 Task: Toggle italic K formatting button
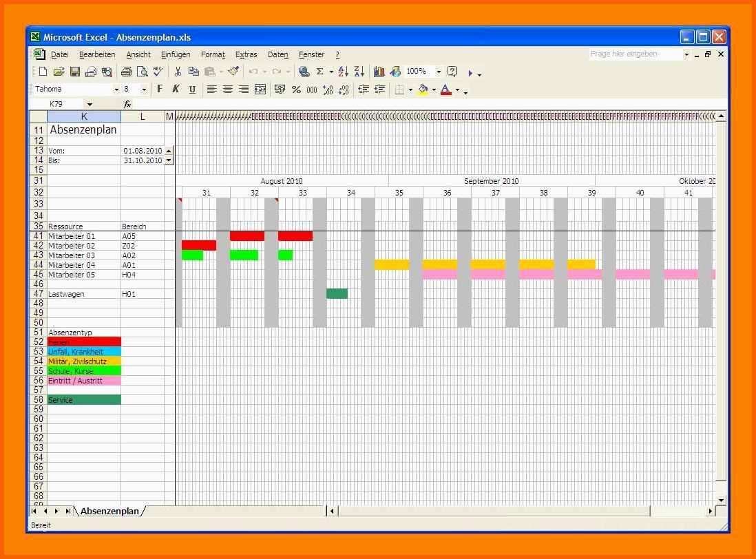tap(176, 89)
